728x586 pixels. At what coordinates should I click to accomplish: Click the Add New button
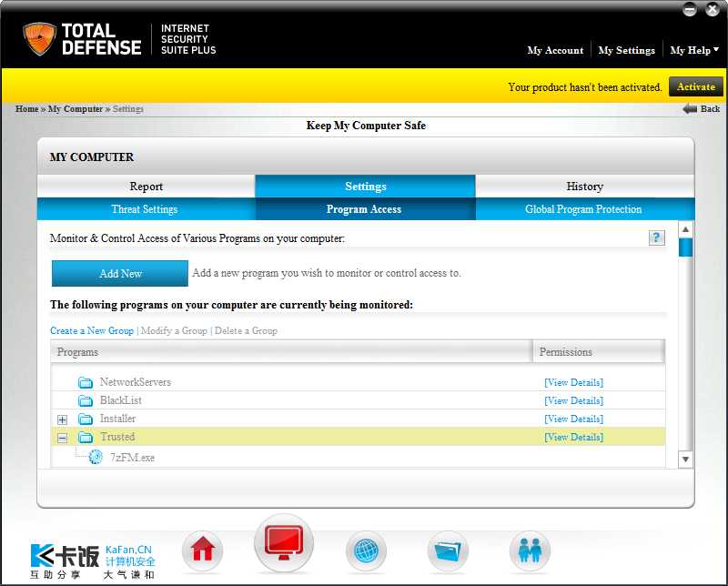coord(120,274)
